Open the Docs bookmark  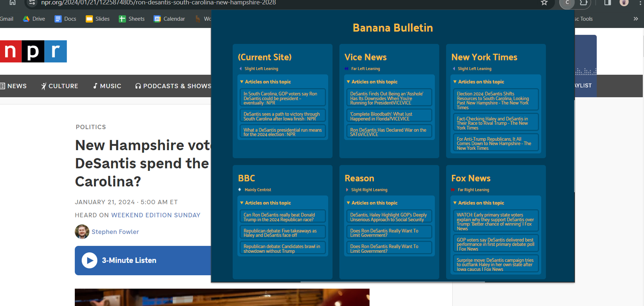click(65, 19)
